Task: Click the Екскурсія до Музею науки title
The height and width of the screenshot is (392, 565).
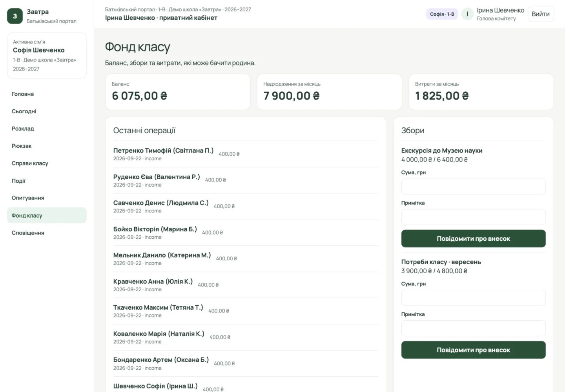Action: (442, 151)
